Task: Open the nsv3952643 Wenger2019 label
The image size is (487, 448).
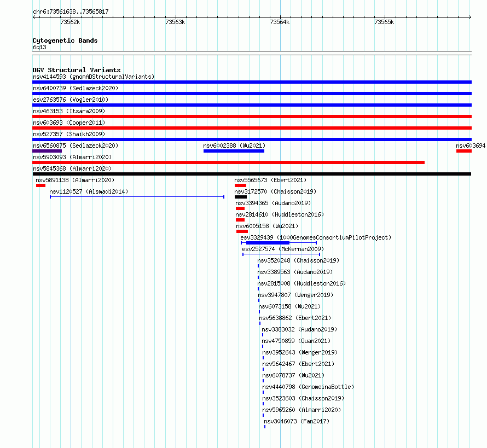Action: click(x=300, y=352)
